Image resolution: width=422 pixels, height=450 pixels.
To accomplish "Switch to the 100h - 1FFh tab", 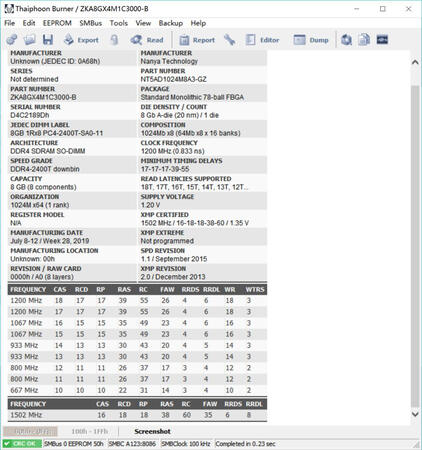I will [90, 431].
